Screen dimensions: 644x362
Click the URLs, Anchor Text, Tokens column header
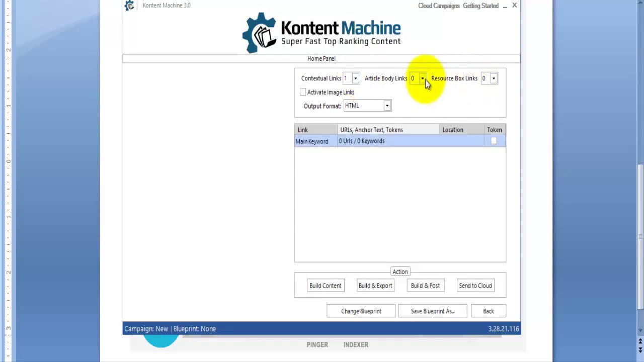388,130
